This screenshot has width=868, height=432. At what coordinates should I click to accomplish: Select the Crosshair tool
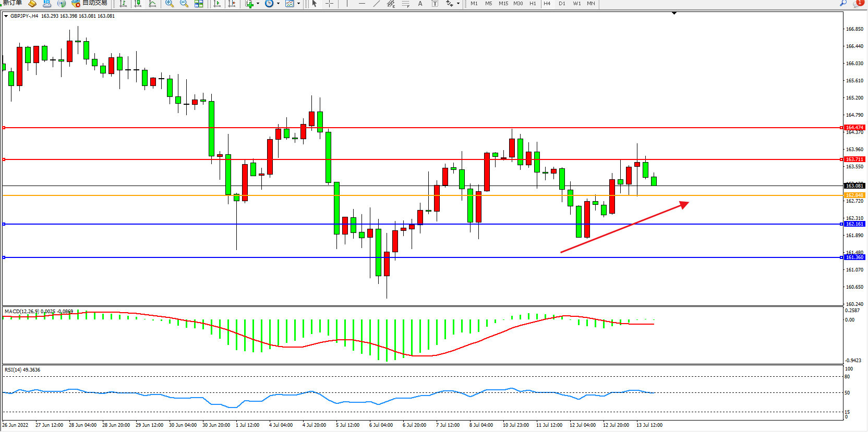click(330, 4)
